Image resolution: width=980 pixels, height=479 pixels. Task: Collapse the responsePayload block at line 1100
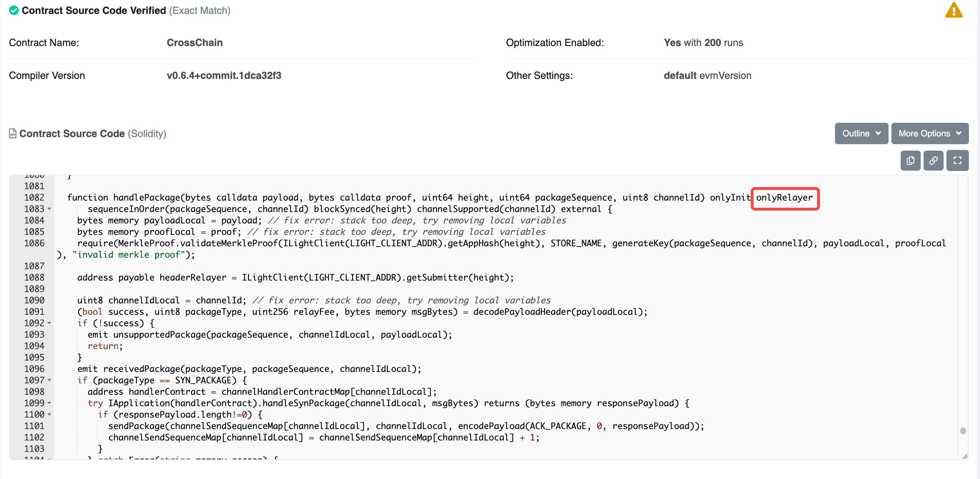click(x=49, y=414)
